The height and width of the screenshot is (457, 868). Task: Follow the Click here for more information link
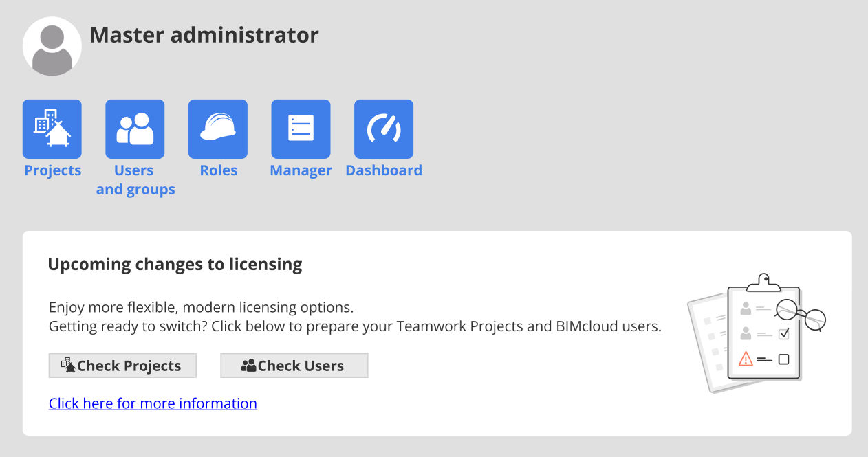point(153,403)
